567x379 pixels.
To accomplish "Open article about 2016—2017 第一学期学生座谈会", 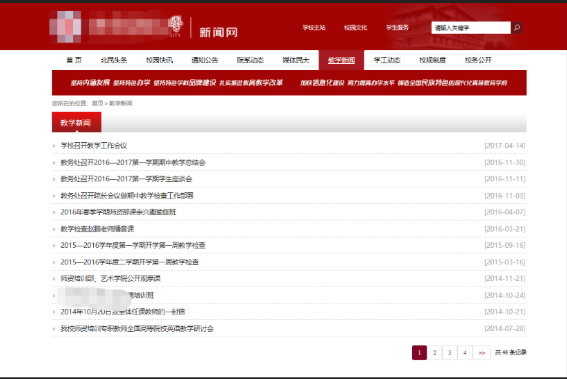I will [126, 179].
